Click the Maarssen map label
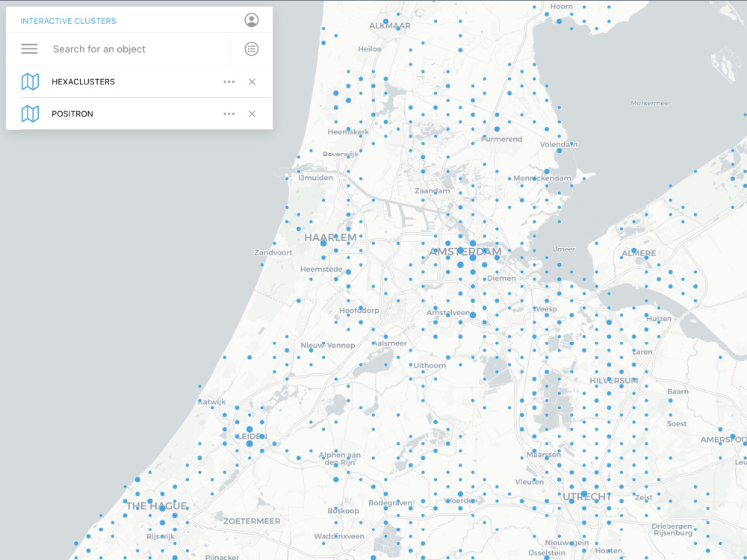This screenshot has width=747, height=560. (544, 455)
